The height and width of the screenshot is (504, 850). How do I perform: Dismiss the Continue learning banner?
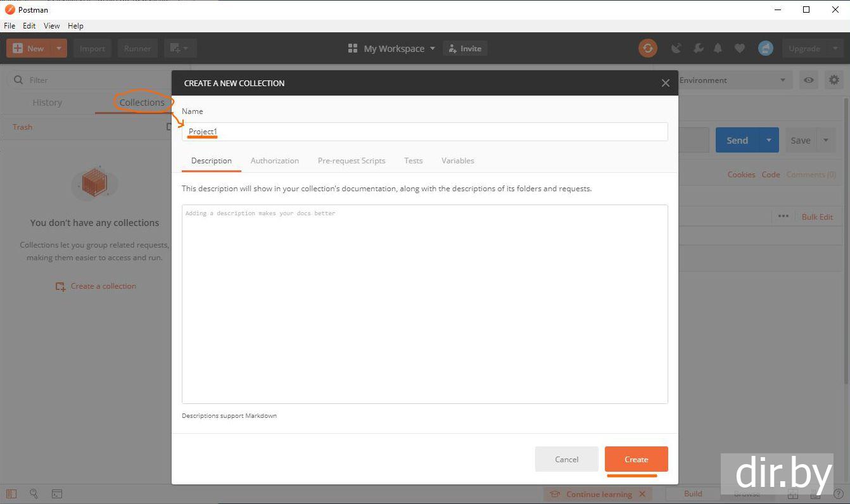click(642, 495)
